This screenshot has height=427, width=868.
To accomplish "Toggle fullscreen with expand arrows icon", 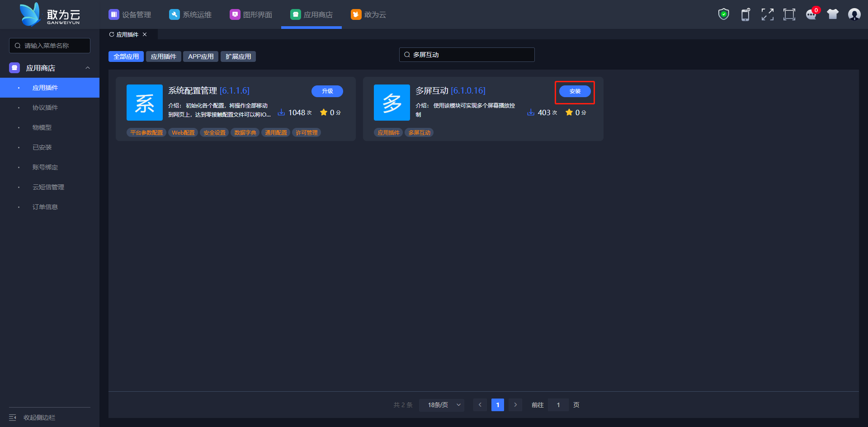I will pyautogui.click(x=767, y=14).
